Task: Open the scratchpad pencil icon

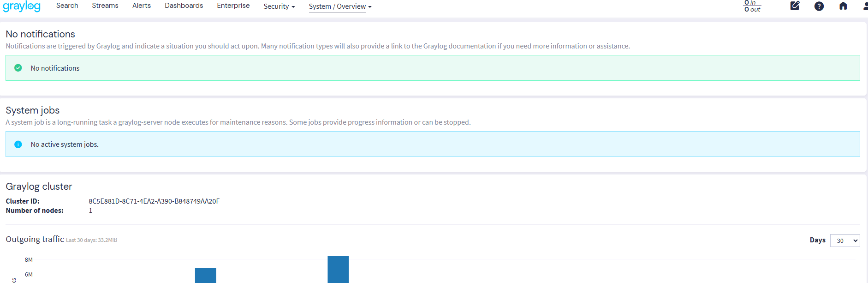Action: 795,6
